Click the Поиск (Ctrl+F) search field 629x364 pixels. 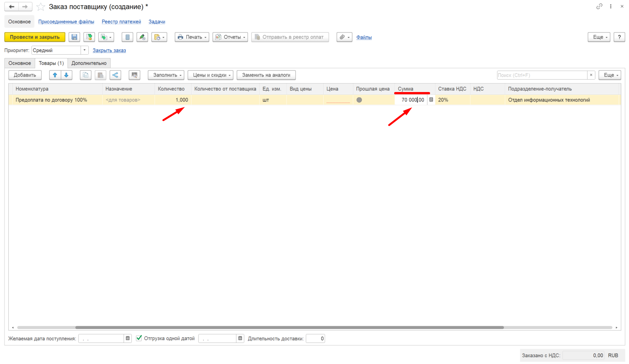click(542, 75)
